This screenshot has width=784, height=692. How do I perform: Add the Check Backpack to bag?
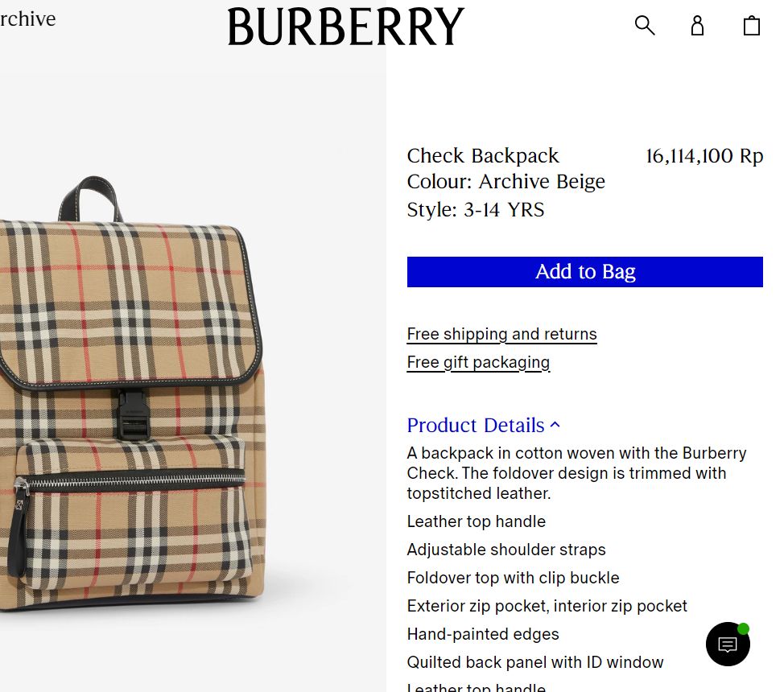(585, 272)
